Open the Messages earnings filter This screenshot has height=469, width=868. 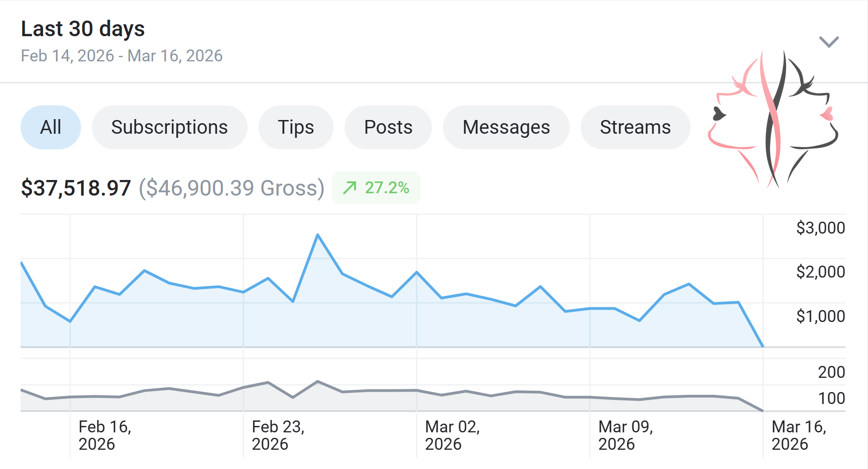pos(506,127)
